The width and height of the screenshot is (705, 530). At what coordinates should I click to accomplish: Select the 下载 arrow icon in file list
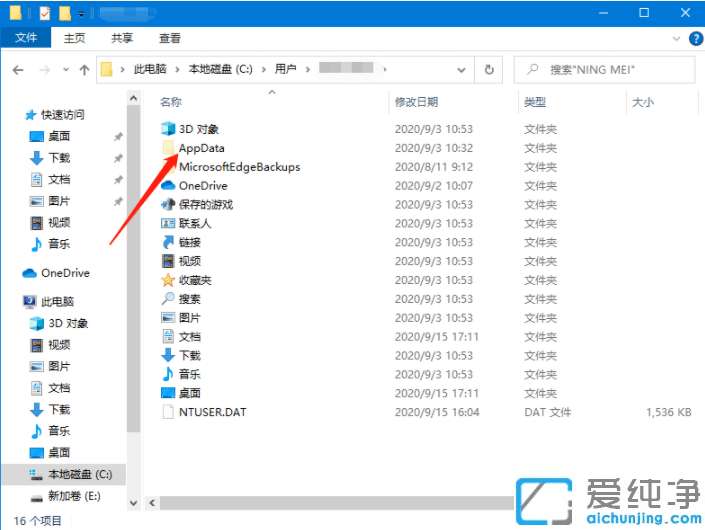click(168, 356)
